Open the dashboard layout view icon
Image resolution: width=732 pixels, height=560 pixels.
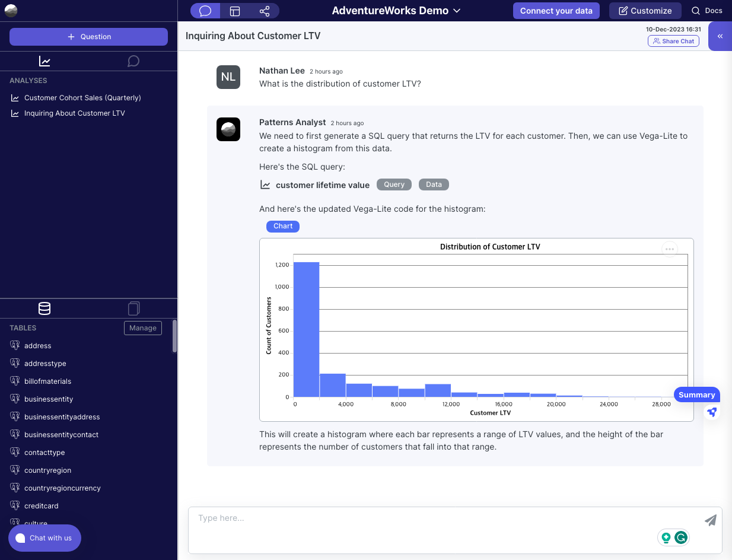(235, 11)
